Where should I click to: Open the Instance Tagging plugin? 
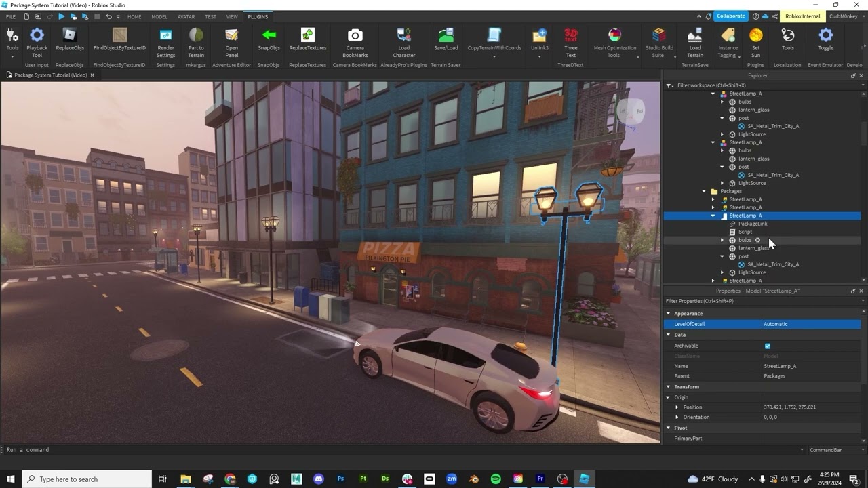[728, 41]
